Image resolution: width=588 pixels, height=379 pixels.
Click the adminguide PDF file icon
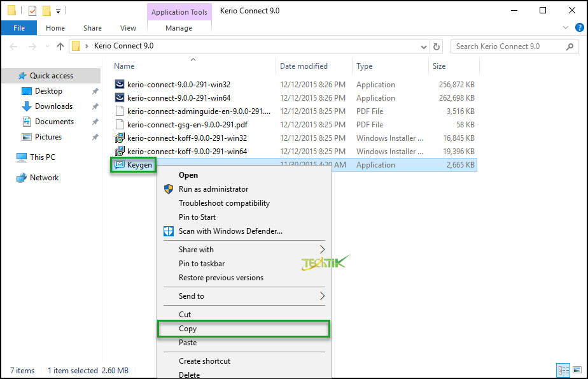click(x=119, y=111)
